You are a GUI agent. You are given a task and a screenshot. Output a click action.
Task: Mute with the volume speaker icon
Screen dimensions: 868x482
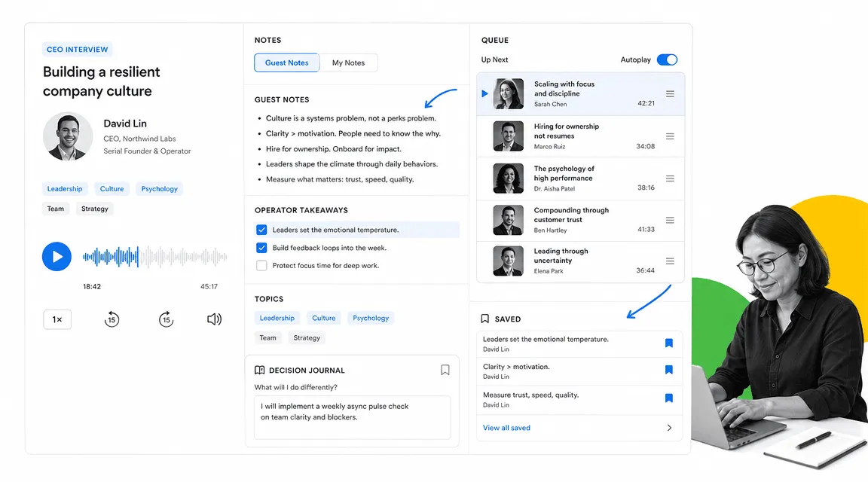(214, 319)
